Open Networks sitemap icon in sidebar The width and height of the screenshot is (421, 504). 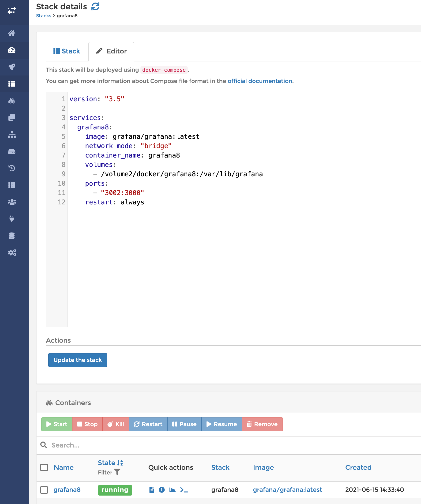11,135
